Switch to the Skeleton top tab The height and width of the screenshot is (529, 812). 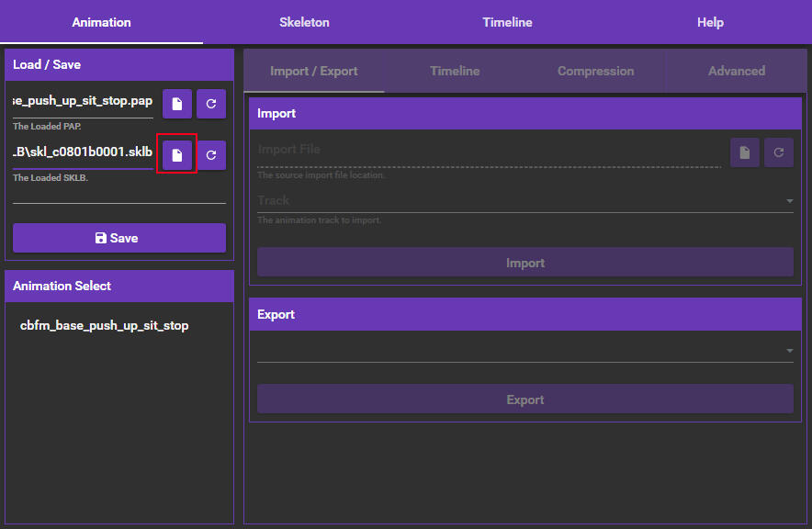pyautogui.click(x=304, y=22)
